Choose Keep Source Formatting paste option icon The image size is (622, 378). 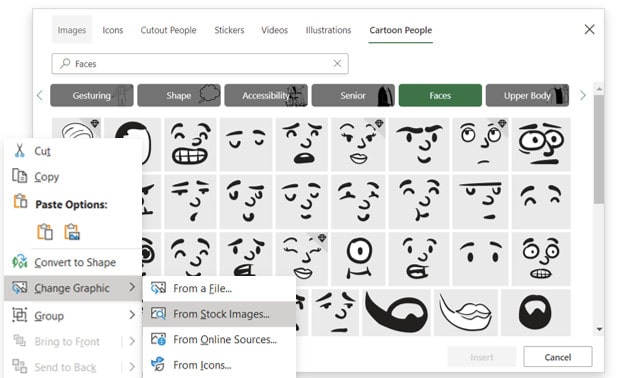[45, 232]
